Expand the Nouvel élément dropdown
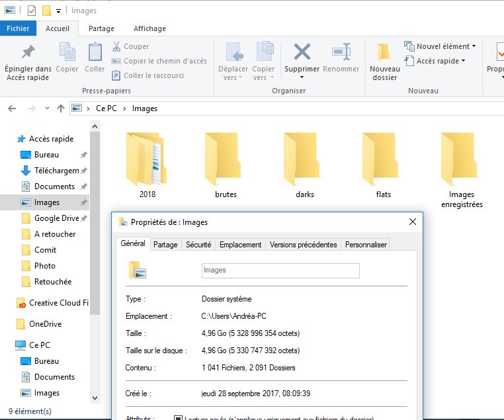The height and width of the screenshot is (420, 504). pyautogui.click(x=441, y=46)
